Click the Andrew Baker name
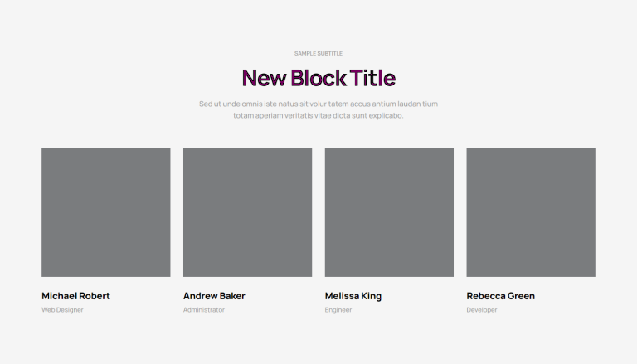Viewport: 637px width, 364px height. [x=214, y=296]
